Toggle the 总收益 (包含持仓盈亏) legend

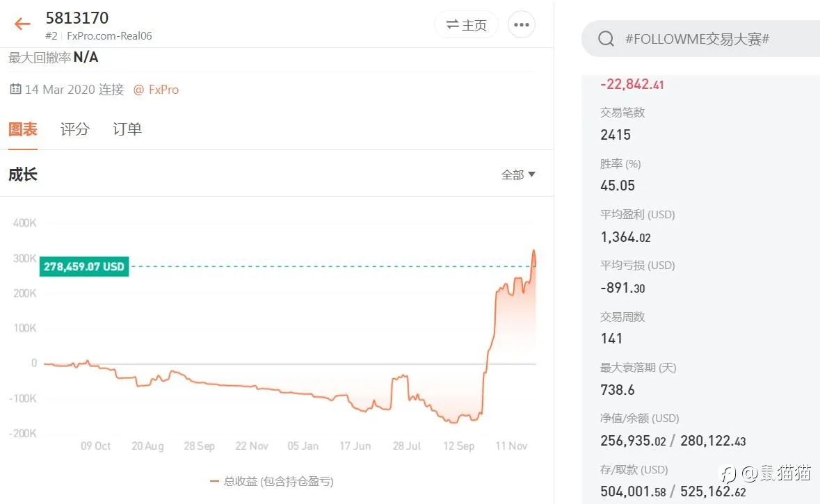(x=271, y=481)
